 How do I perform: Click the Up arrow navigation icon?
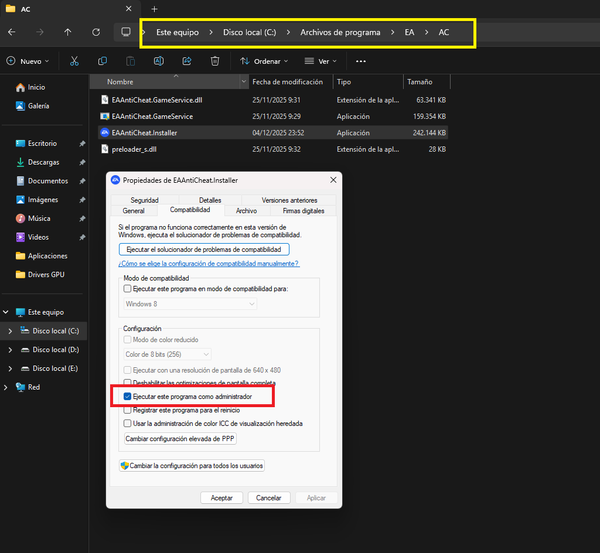[x=67, y=32]
